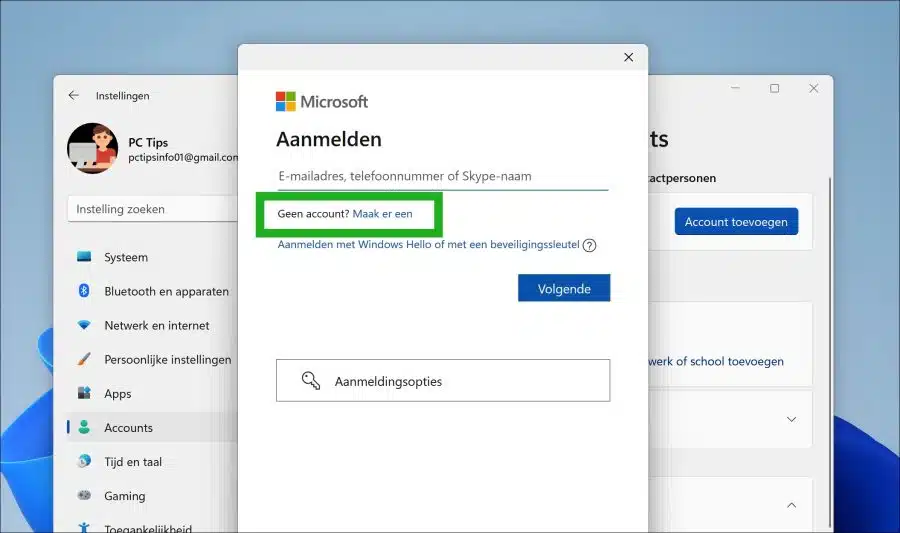Click Aanmelden met Windows Hello link

[428, 244]
